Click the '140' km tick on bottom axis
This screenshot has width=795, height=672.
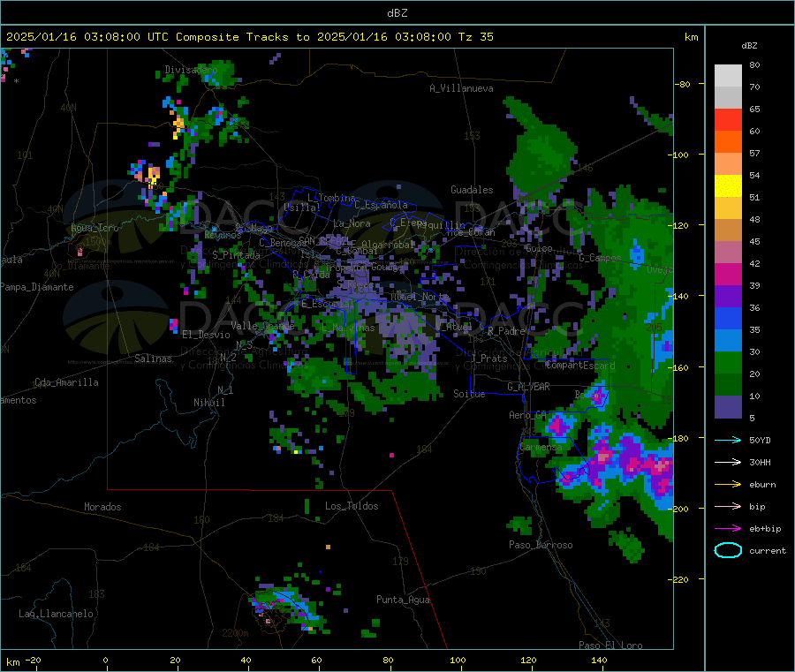pos(599,660)
